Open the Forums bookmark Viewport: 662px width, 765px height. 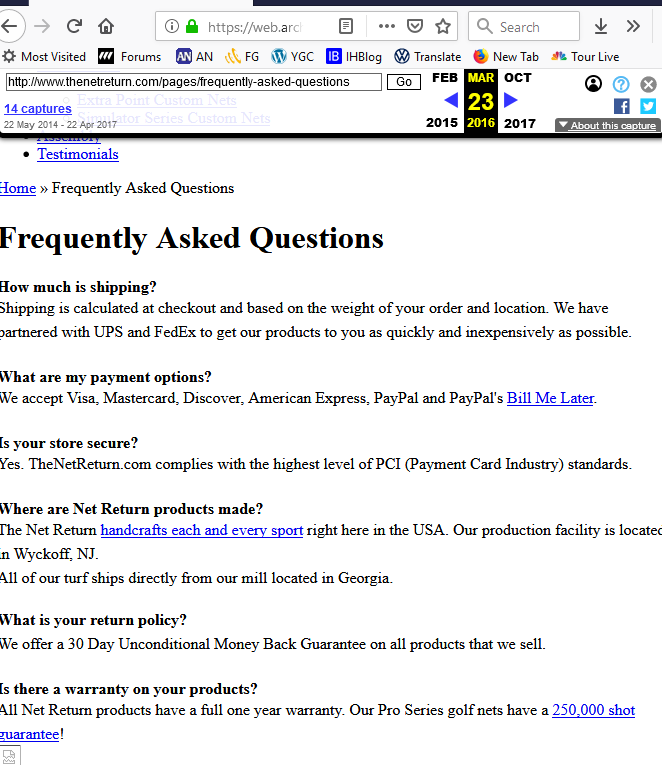pos(129,57)
